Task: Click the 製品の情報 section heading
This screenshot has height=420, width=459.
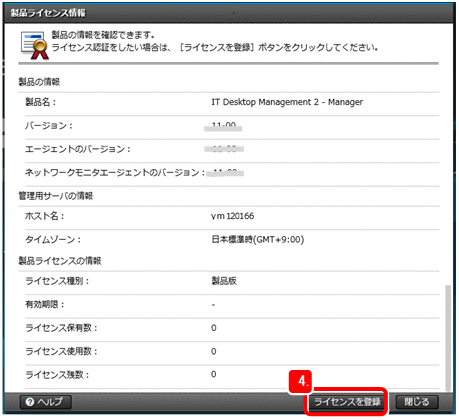Action: coord(39,82)
